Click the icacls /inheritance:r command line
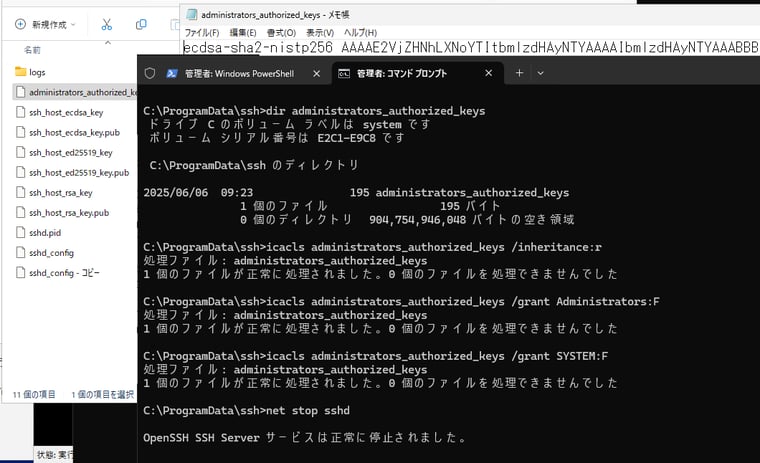The width and height of the screenshot is (760, 463). tap(372, 247)
